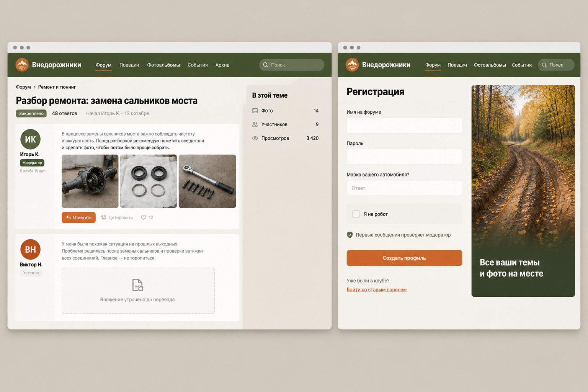
Task: Go to Форум breadcrumb link
Action: point(23,87)
